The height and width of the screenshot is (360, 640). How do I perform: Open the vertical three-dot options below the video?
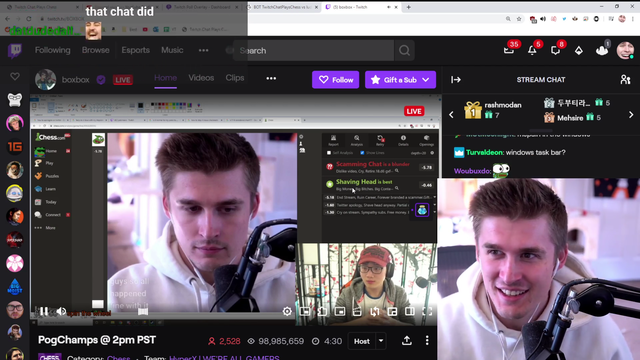tap(427, 340)
